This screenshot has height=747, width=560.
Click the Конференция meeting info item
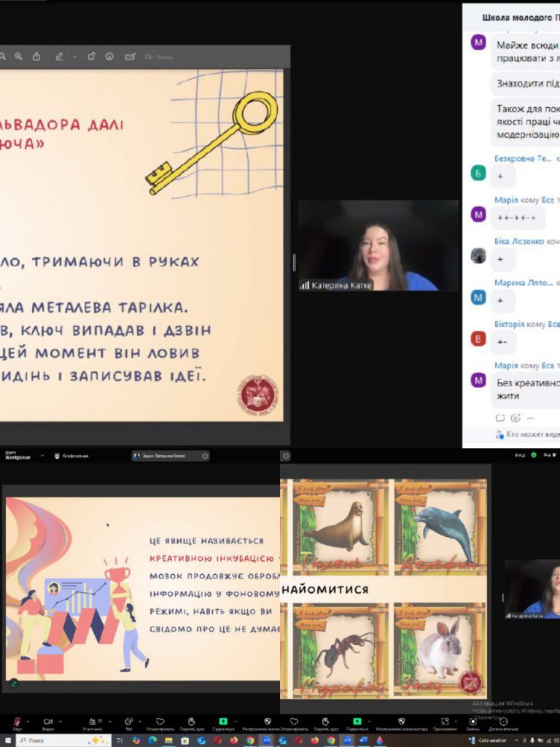71,456
